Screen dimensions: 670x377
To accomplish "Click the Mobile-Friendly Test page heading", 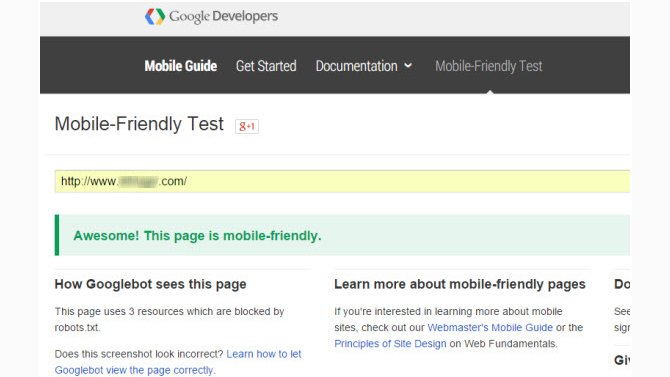I will pos(139,124).
